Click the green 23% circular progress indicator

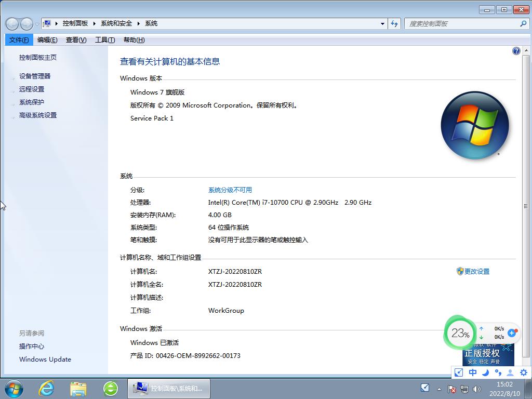[x=460, y=333]
